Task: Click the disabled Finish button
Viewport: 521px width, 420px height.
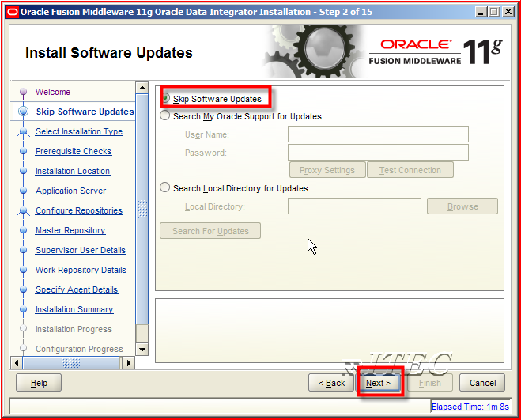Action: pos(429,383)
